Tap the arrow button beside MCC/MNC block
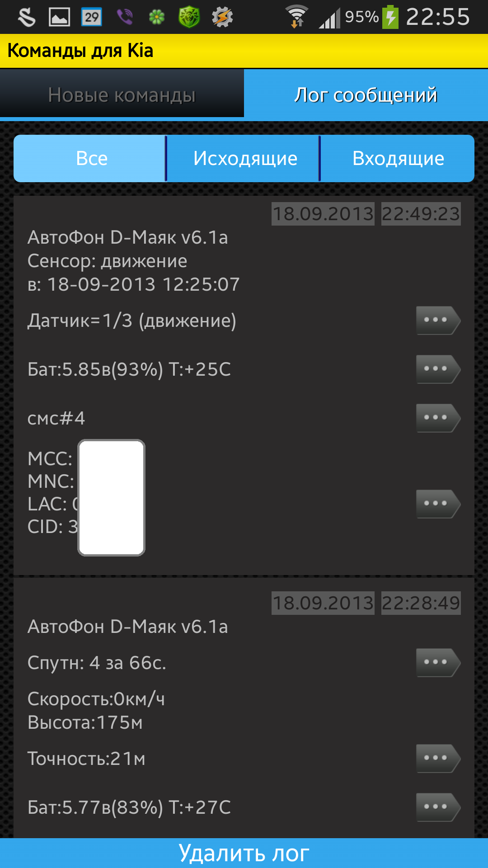Viewport: 488px width, 868px height. (437, 504)
